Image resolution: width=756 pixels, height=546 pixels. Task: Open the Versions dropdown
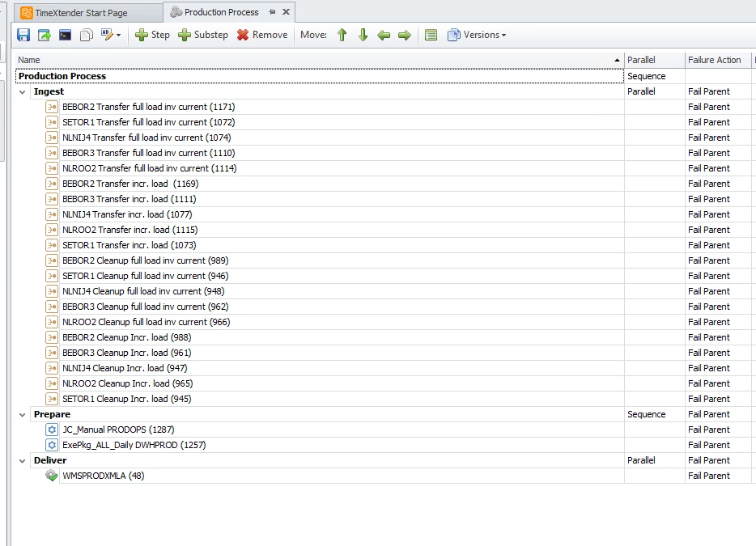tap(477, 35)
